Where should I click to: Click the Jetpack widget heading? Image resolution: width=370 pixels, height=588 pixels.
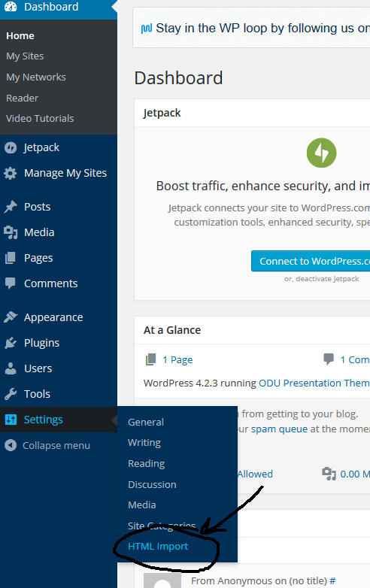(x=162, y=113)
